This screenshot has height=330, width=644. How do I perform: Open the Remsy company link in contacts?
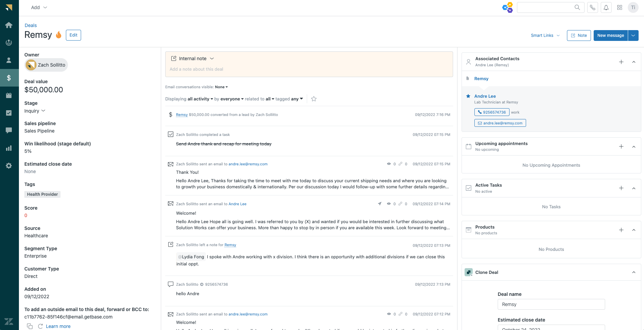click(481, 78)
